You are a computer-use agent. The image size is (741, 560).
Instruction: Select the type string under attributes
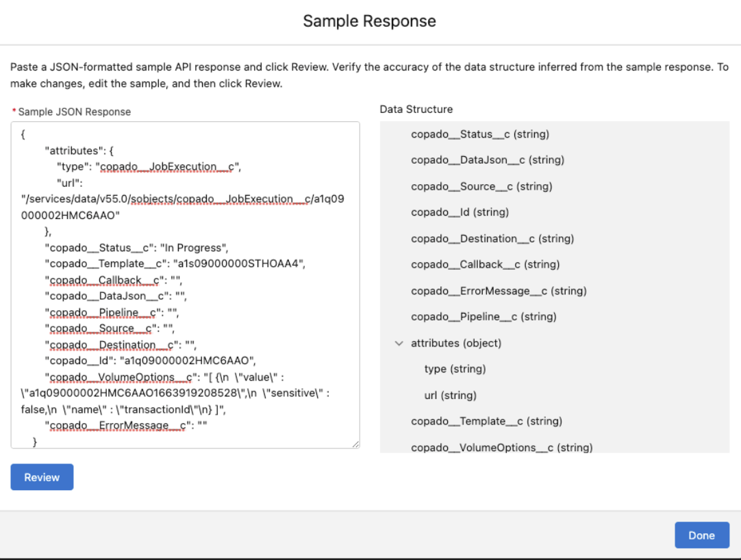coord(455,369)
